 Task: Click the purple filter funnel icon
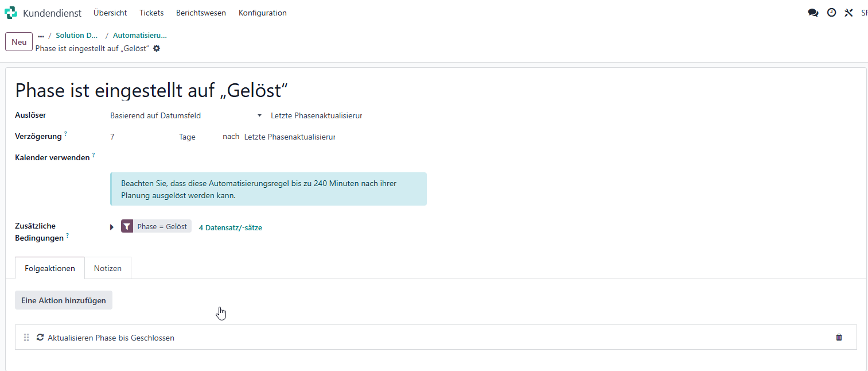pyautogui.click(x=127, y=226)
